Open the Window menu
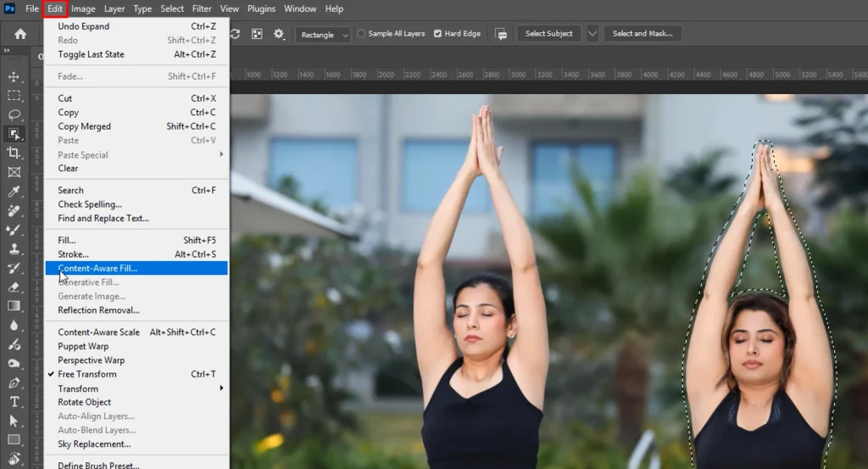This screenshot has height=469, width=868. (300, 8)
